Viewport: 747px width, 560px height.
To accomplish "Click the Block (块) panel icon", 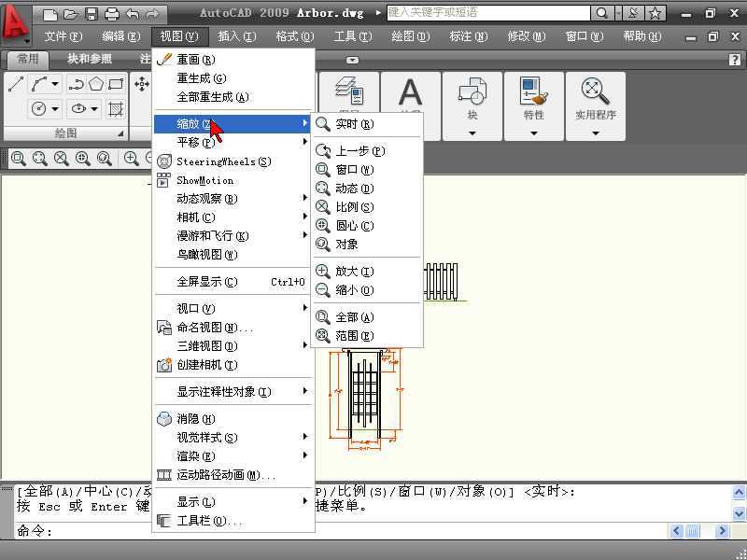I will (472, 91).
